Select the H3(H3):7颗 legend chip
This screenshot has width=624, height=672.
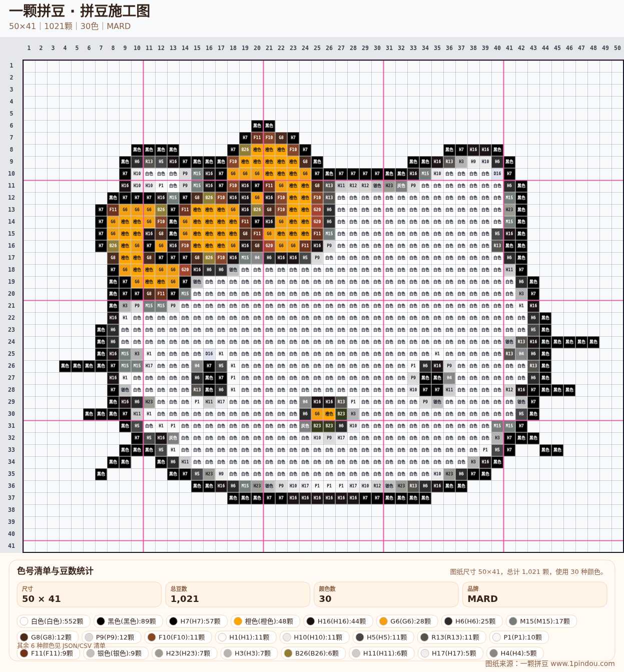249,653
